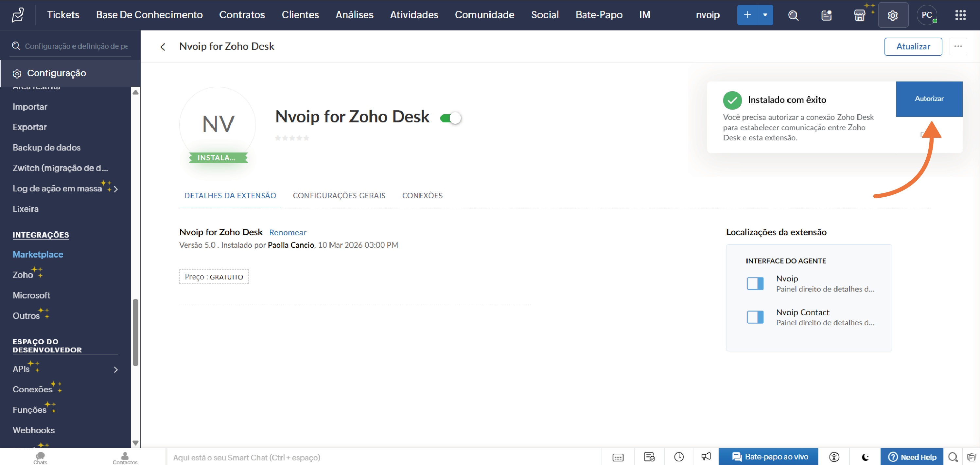Image resolution: width=980 pixels, height=465 pixels.
Task: Open the recent items clock icon
Action: (x=679, y=456)
